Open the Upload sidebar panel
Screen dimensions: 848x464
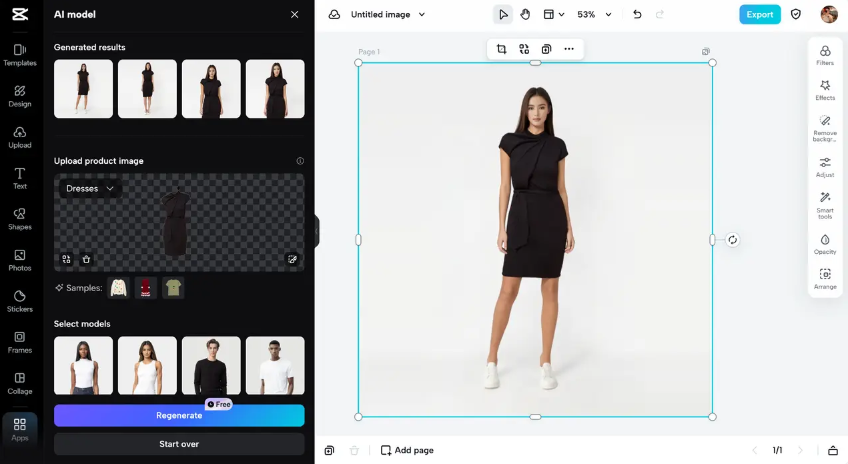tap(20, 137)
